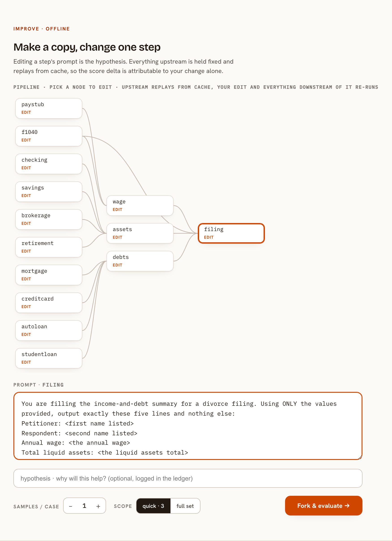Screen dimensions: 392x541
Task: Focus the filing prompt text area
Action: tap(188, 426)
